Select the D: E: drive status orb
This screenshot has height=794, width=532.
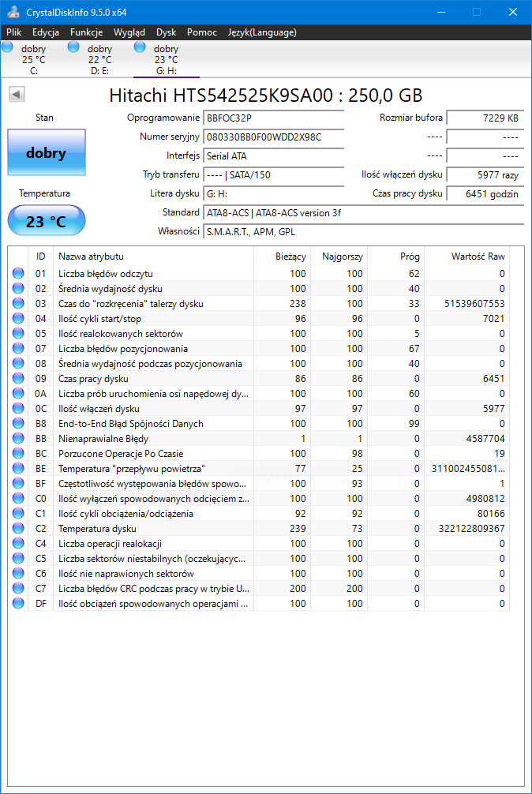point(74,47)
